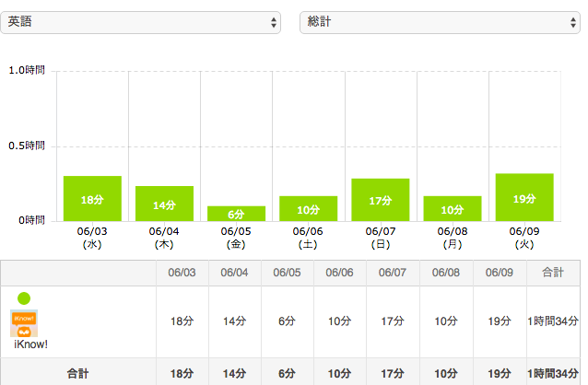Click the 06/03 table column header
The height and width of the screenshot is (385, 588).
(182, 274)
